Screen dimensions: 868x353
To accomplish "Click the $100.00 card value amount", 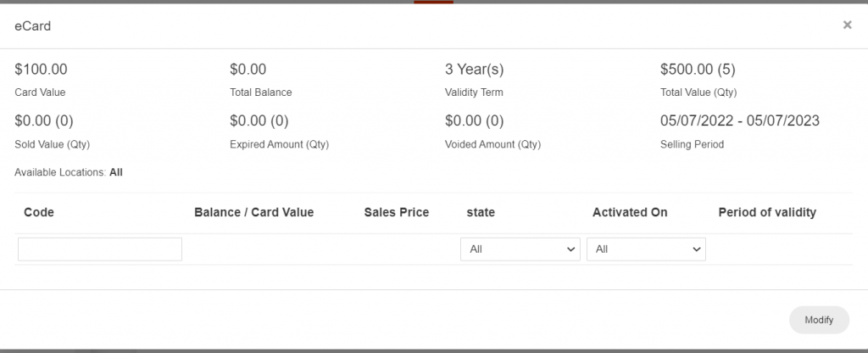I will tap(41, 70).
